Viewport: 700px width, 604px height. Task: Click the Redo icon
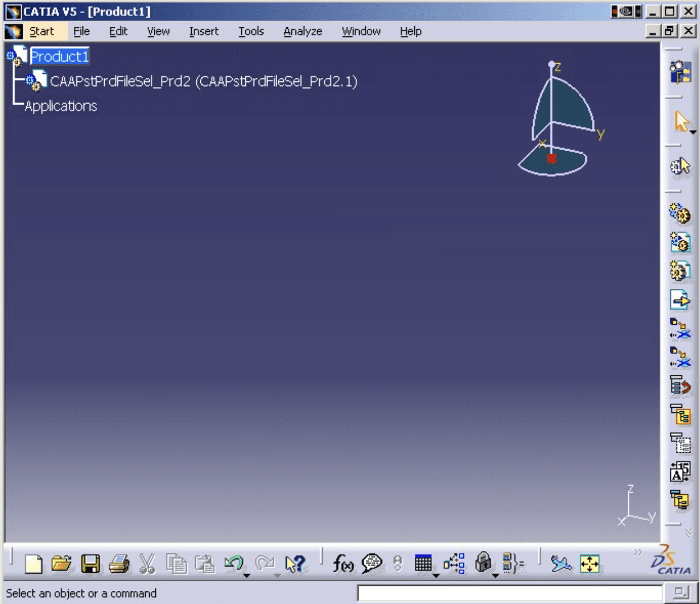coord(264,563)
